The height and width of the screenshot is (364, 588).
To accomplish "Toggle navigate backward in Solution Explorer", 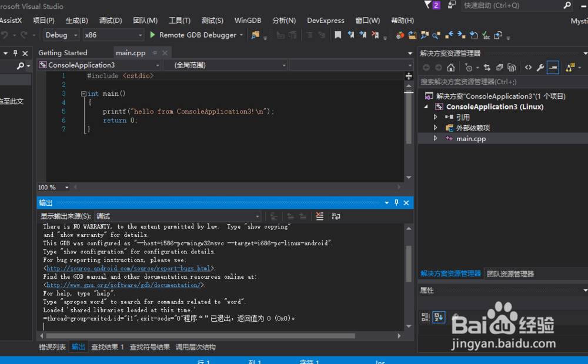I will coord(426,66).
